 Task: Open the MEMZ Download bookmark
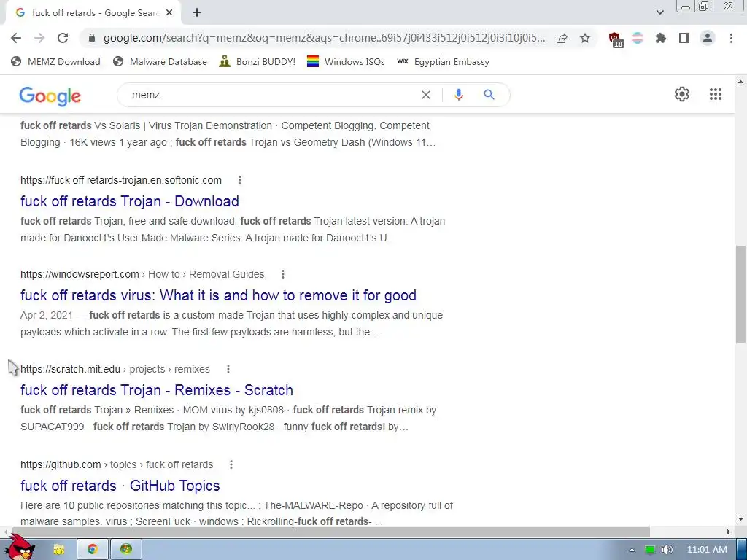tap(55, 62)
